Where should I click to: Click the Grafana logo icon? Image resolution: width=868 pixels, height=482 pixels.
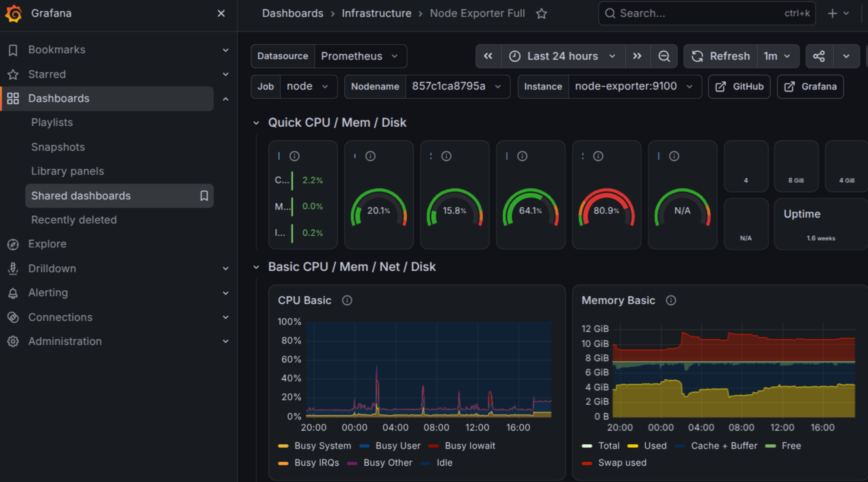click(x=14, y=13)
